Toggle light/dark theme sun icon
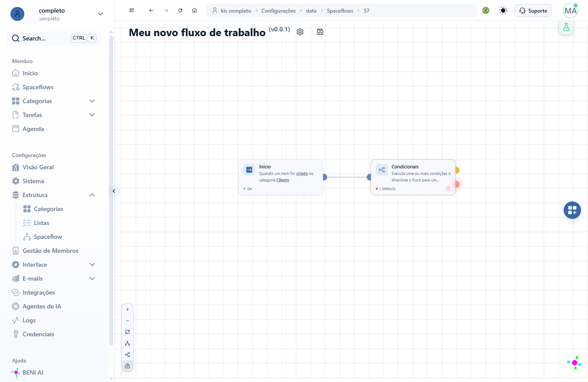 [x=503, y=10]
